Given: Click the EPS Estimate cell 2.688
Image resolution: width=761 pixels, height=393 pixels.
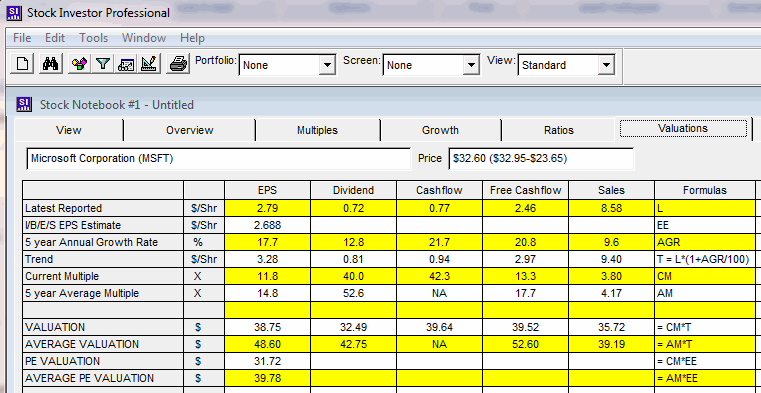Looking at the screenshot, I should [267, 225].
